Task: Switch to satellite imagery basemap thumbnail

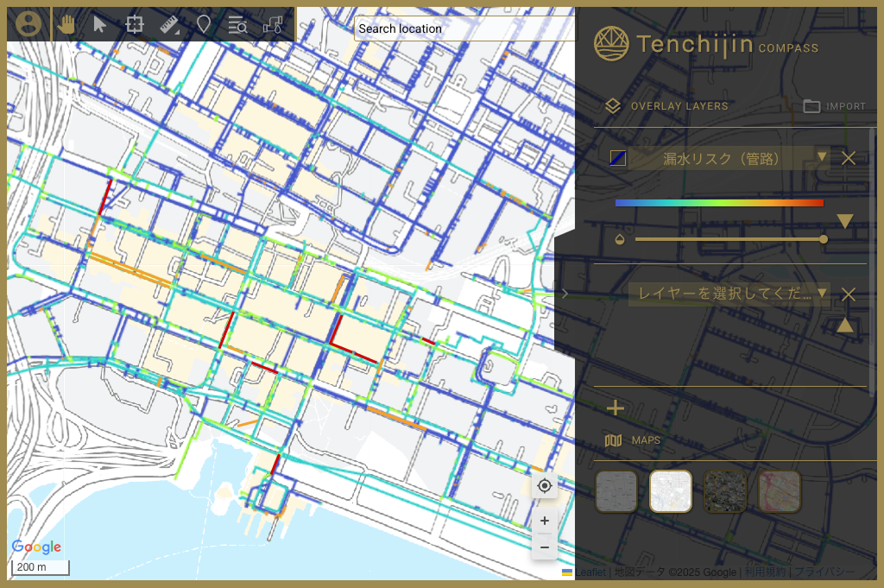Action: tap(725, 491)
